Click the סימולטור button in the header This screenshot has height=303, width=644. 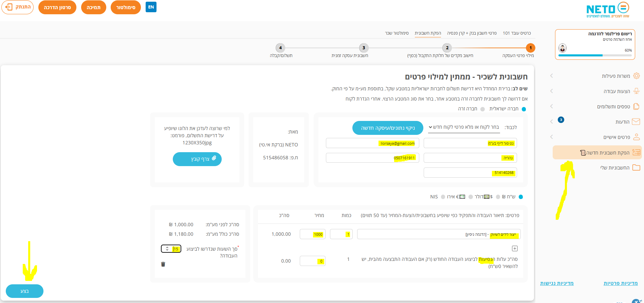click(126, 7)
